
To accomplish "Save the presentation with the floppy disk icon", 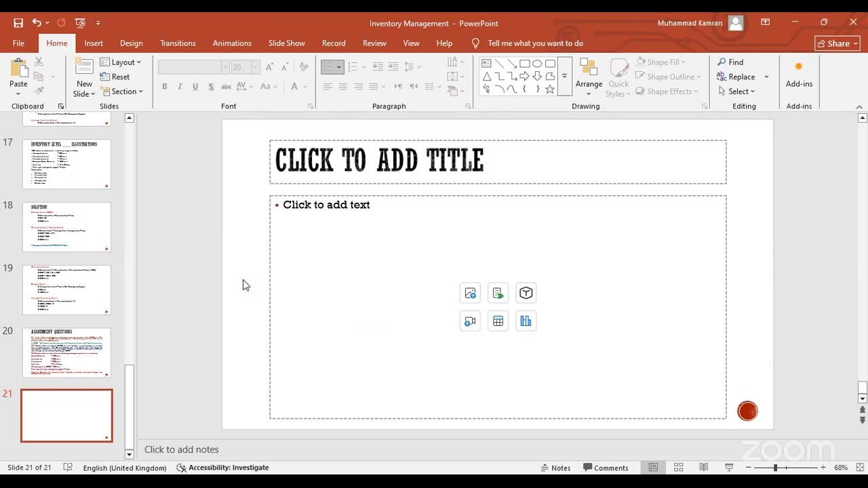I will coord(18,22).
